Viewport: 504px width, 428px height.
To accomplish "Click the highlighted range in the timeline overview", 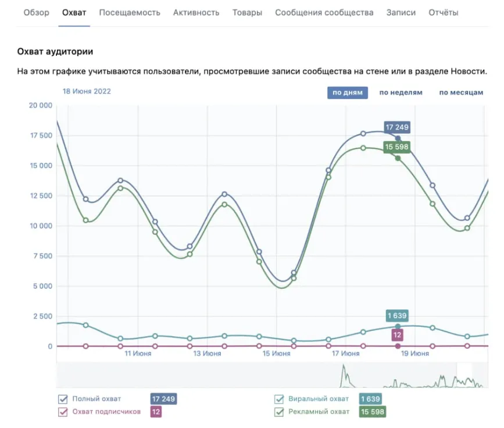I will click(x=464, y=375).
